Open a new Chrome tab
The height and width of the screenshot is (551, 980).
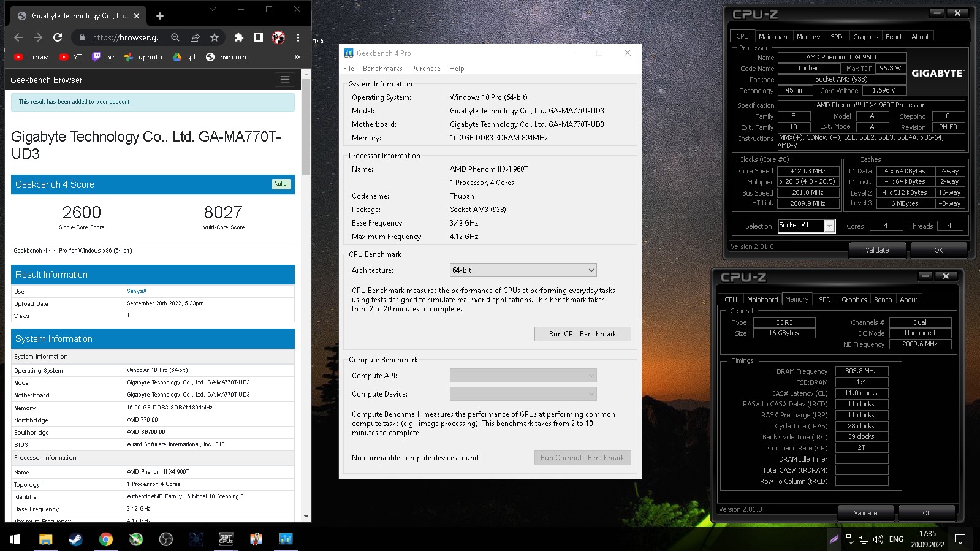(160, 16)
